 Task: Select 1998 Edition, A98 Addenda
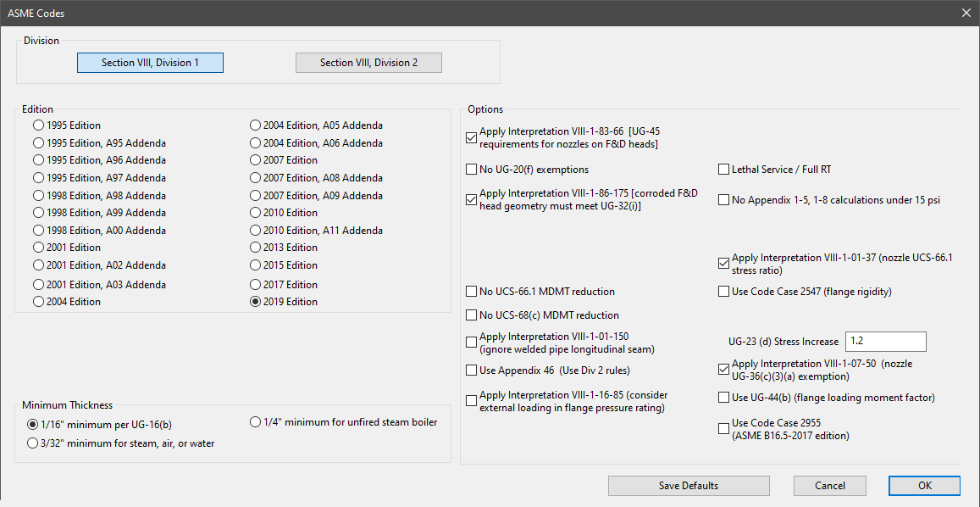coord(38,195)
